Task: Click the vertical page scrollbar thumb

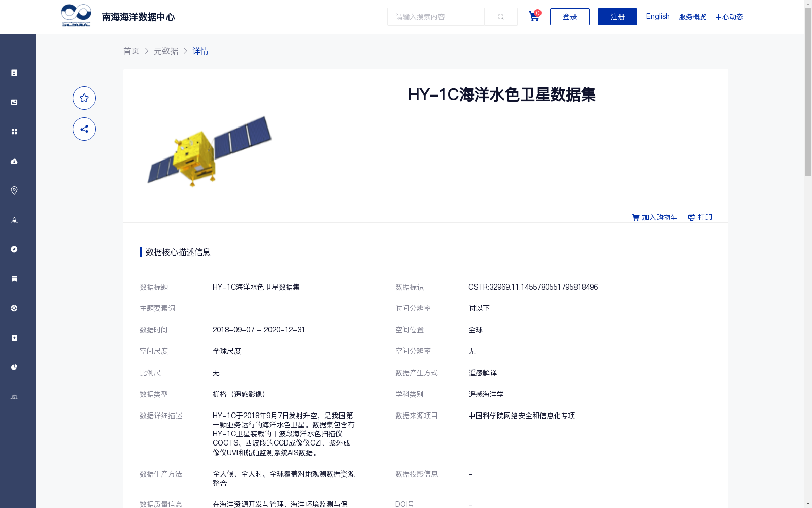Action: tap(808, 91)
